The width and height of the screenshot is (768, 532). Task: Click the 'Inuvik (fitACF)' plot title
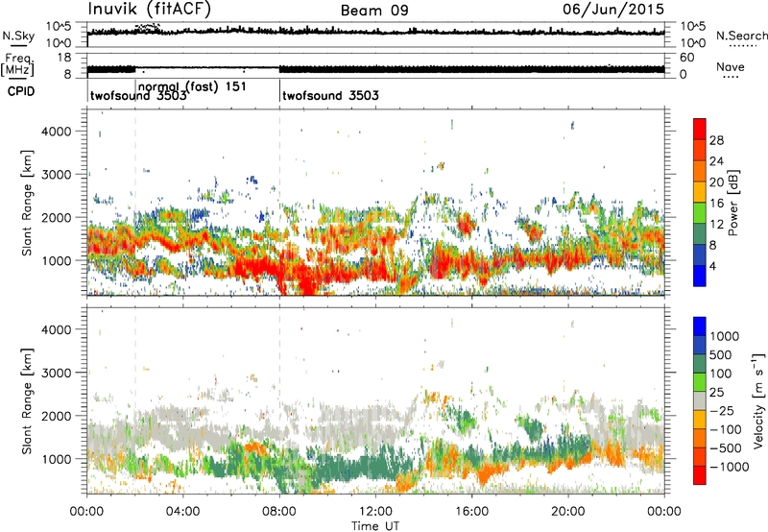[150, 10]
